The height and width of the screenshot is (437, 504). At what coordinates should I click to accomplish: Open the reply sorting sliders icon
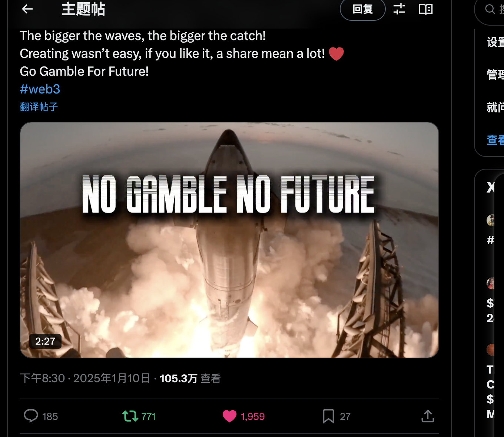tap(399, 9)
